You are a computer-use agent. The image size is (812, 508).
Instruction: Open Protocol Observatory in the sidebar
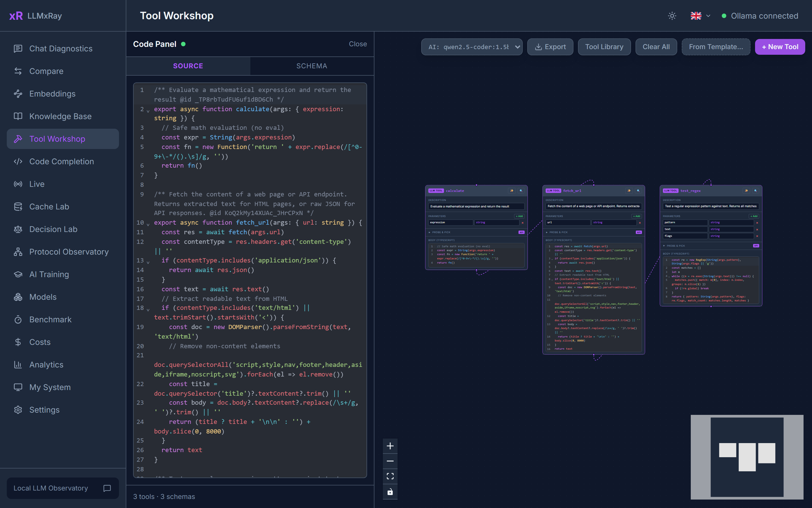(63, 252)
